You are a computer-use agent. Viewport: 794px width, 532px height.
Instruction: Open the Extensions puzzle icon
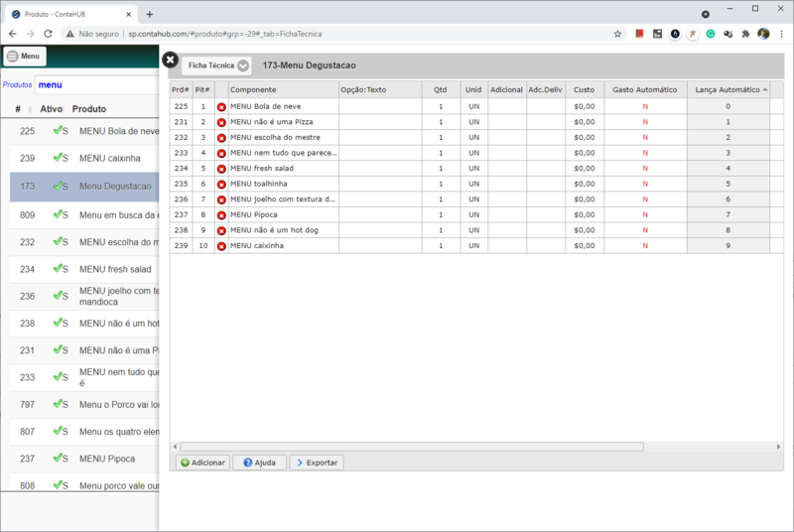point(745,34)
